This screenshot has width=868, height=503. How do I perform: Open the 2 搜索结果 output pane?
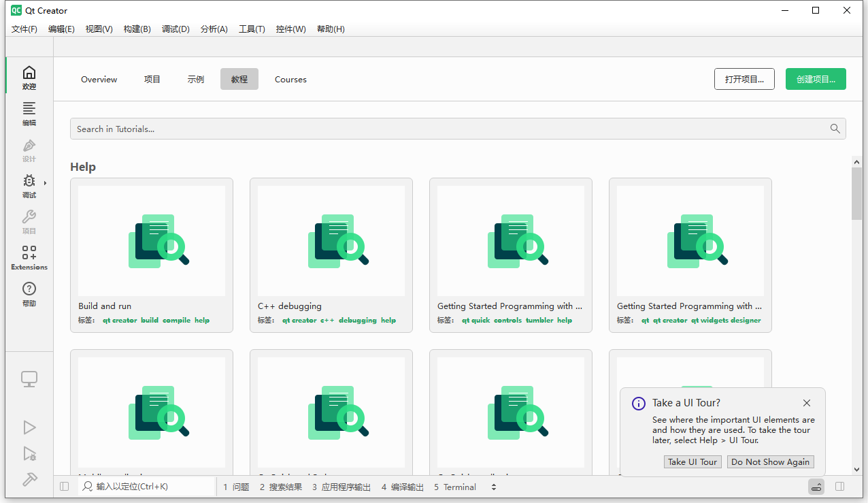[280, 487]
